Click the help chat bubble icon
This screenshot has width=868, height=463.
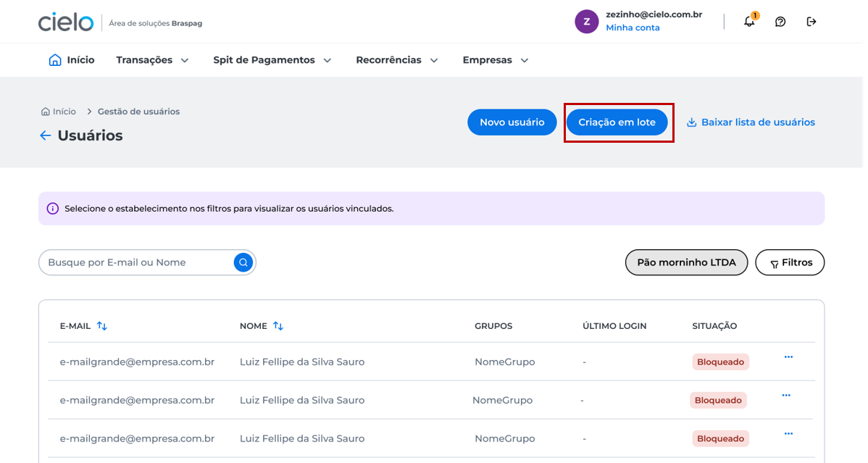click(780, 22)
